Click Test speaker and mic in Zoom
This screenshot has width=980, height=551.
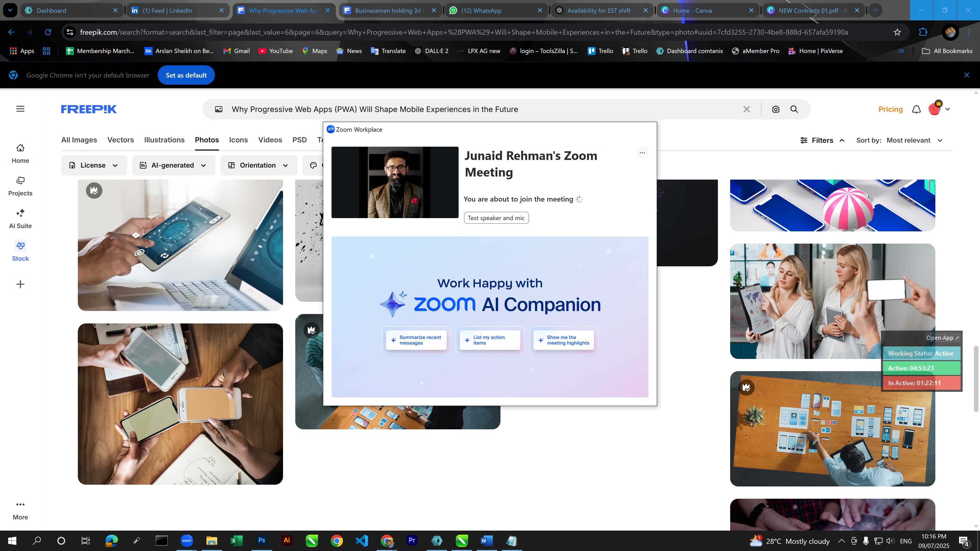click(496, 218)
